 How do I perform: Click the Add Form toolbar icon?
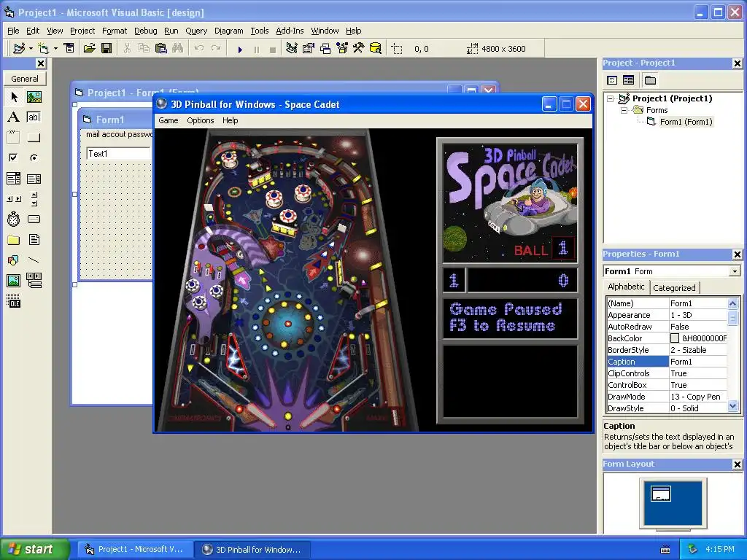pos(43,48)
